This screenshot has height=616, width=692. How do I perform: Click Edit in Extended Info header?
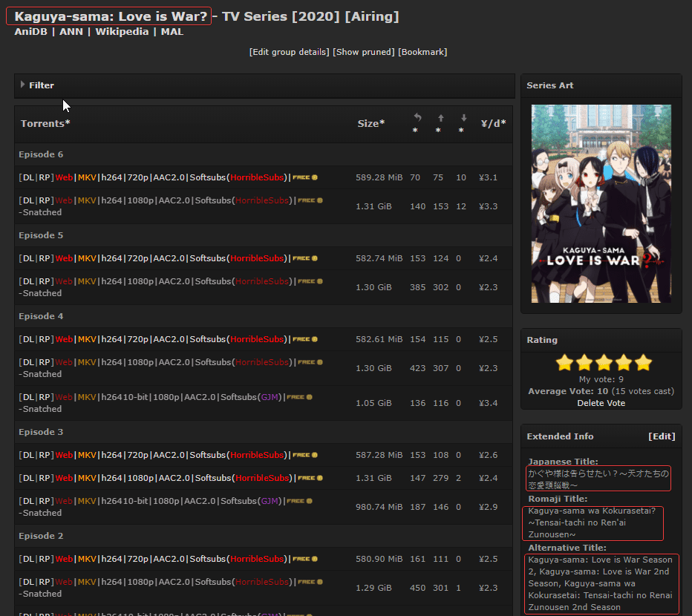click(662, 436)
